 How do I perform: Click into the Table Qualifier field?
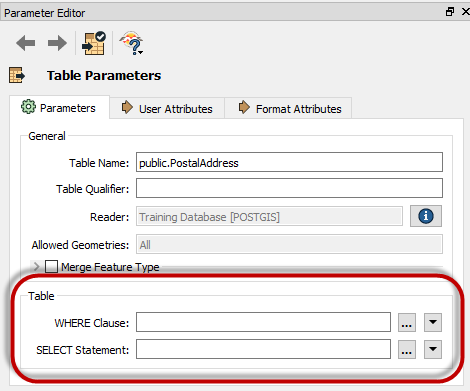289,188
